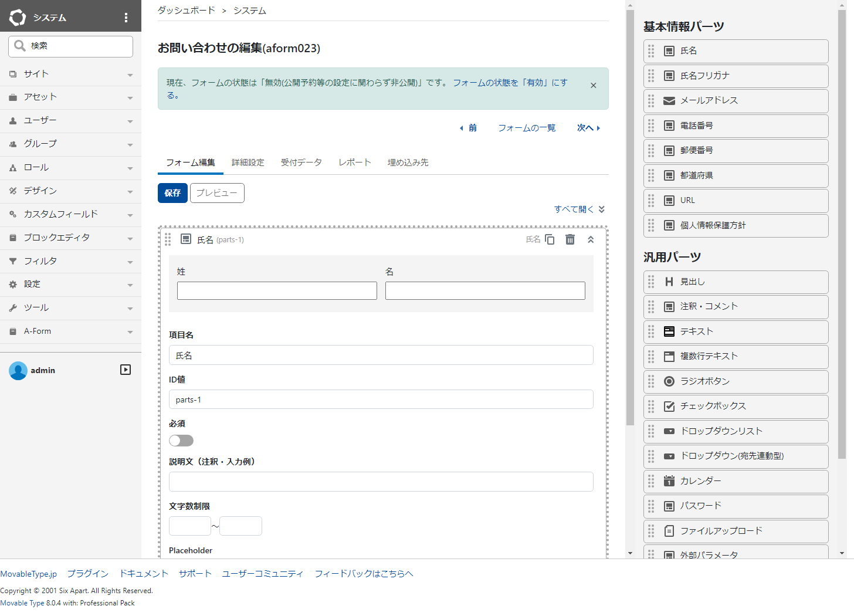
Task: Select the チェックボックス part
Action: click(736, 406)
